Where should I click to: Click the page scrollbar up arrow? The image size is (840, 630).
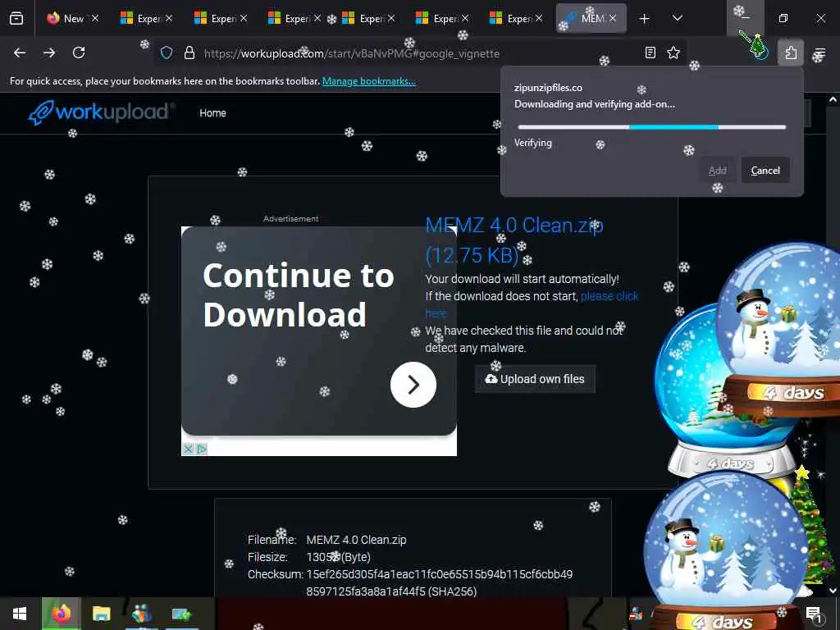coord(833,99)
